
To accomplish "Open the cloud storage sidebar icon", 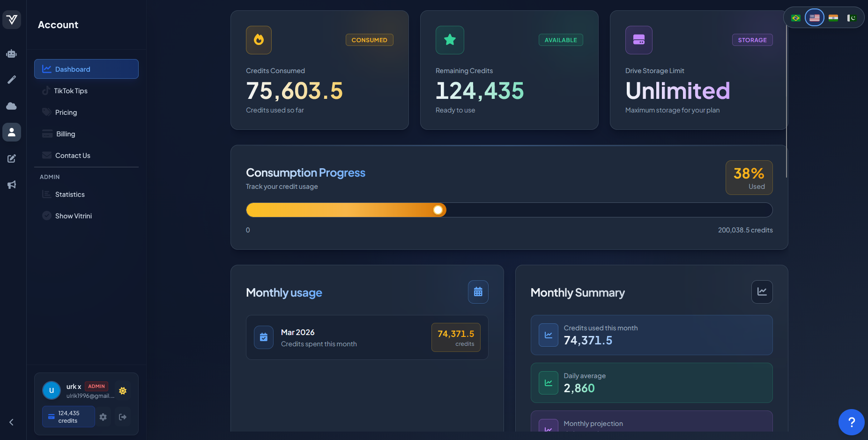I will tap(12, 106).
